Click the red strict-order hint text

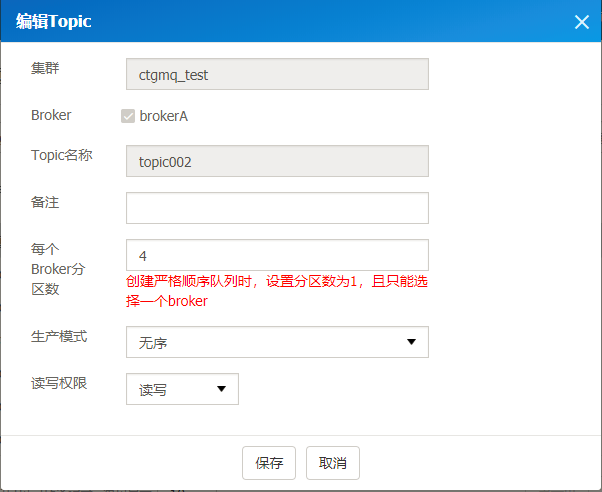coord(277,291)
